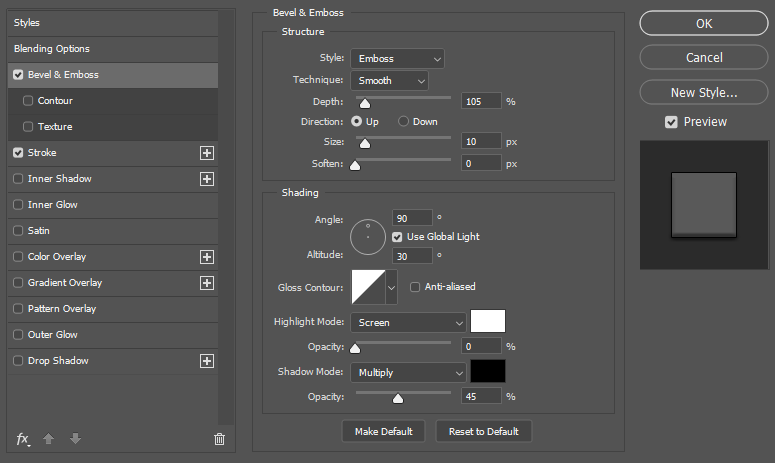The image size is (775, 463).
Task: Open the Style dropdown showing Emboss
Action: 397,59
